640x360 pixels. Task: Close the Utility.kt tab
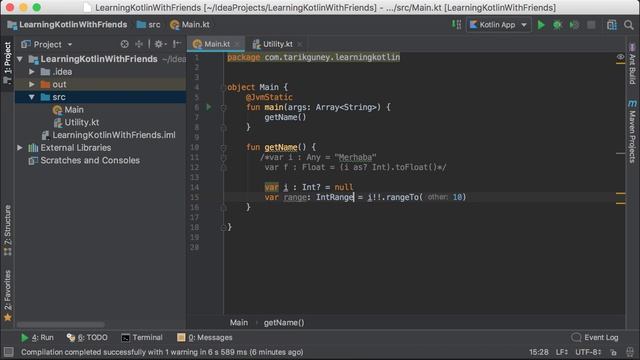(x=300, y=44)
